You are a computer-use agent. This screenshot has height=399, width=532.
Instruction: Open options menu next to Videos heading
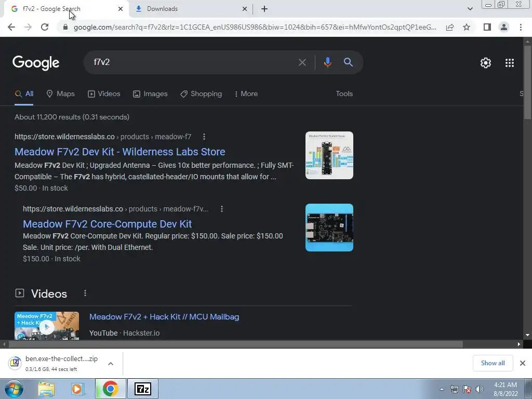85,294
